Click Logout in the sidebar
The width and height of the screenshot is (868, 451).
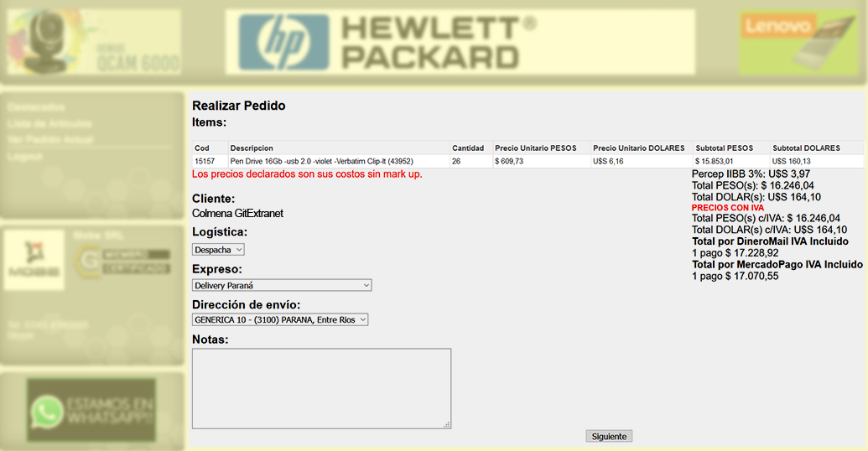[24, 157]
